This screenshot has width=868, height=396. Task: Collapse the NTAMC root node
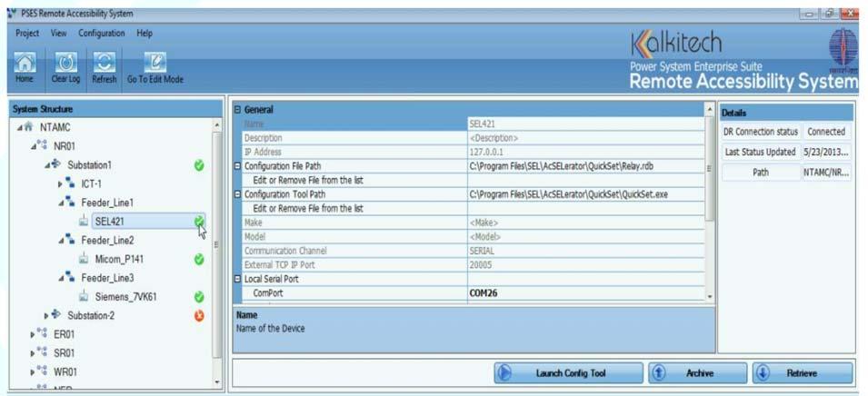point(19,128)
